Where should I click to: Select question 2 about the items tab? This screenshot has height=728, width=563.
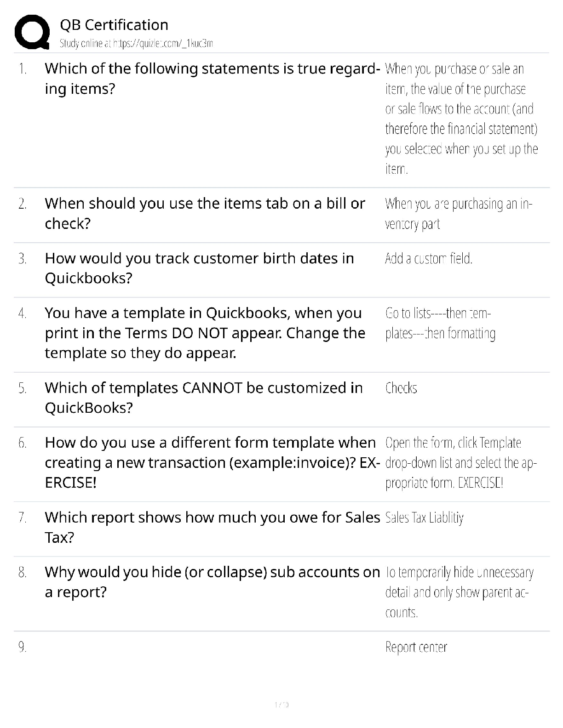click(x=205, y=213)
